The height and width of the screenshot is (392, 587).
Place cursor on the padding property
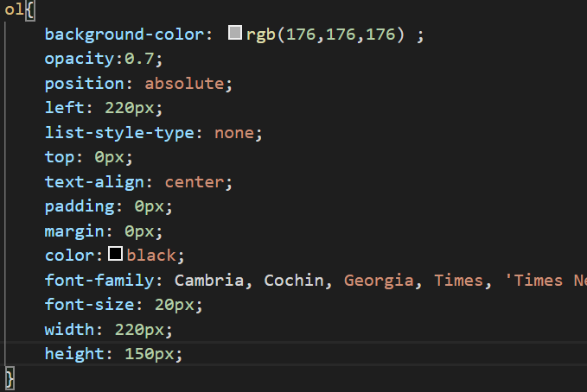click(79, 206)
